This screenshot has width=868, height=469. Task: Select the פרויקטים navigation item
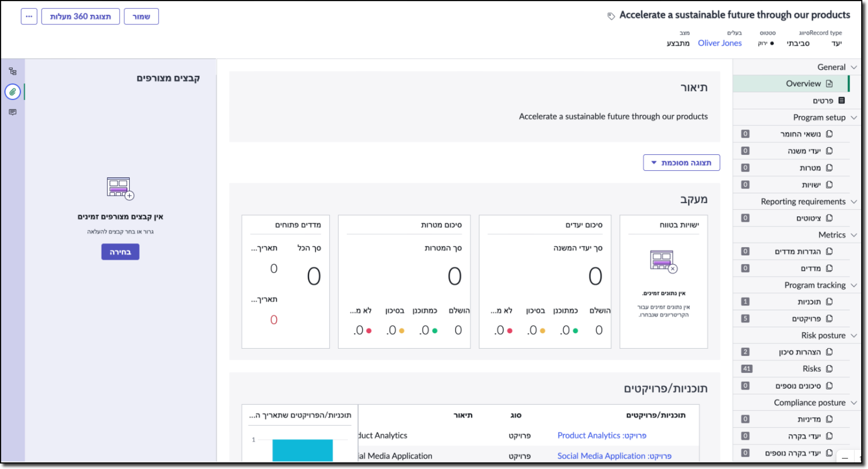pos(806,319)
